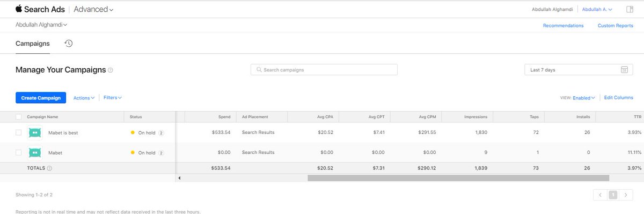Toggle the select all campaigns checkbox

(19, 117)
